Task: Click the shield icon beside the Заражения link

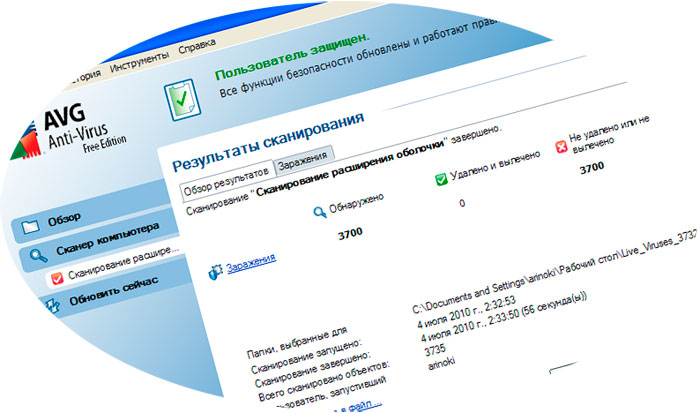Action: click(216, 272)
